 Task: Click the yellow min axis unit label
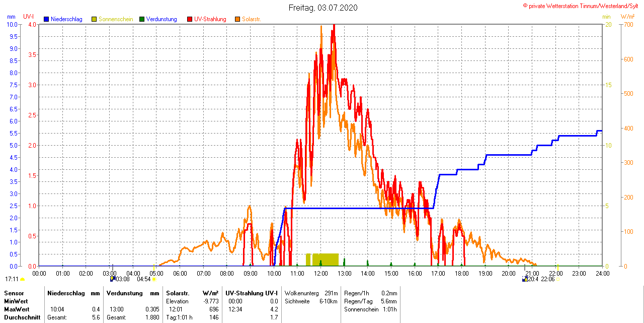(x=606, y=17)
